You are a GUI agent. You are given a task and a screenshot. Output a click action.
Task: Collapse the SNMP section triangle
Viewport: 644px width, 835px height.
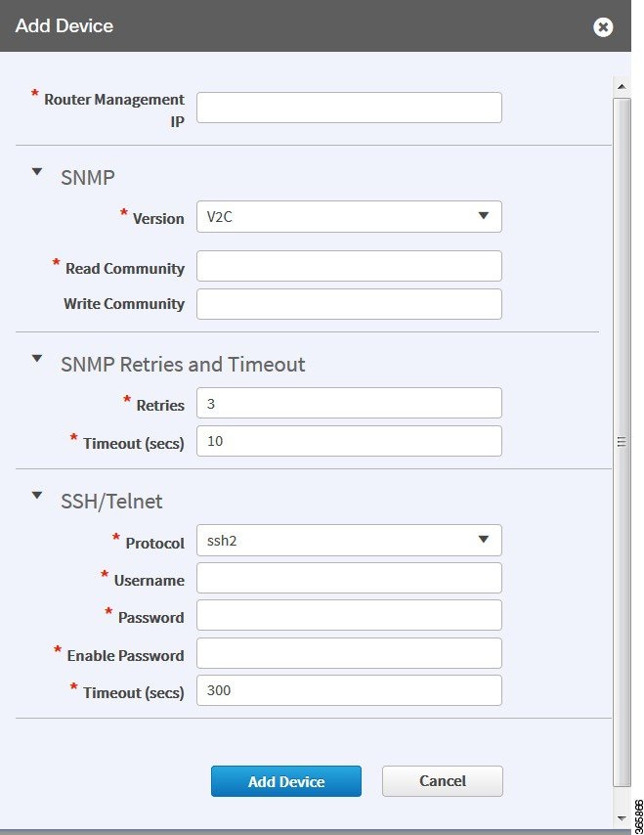coord(37,172)
